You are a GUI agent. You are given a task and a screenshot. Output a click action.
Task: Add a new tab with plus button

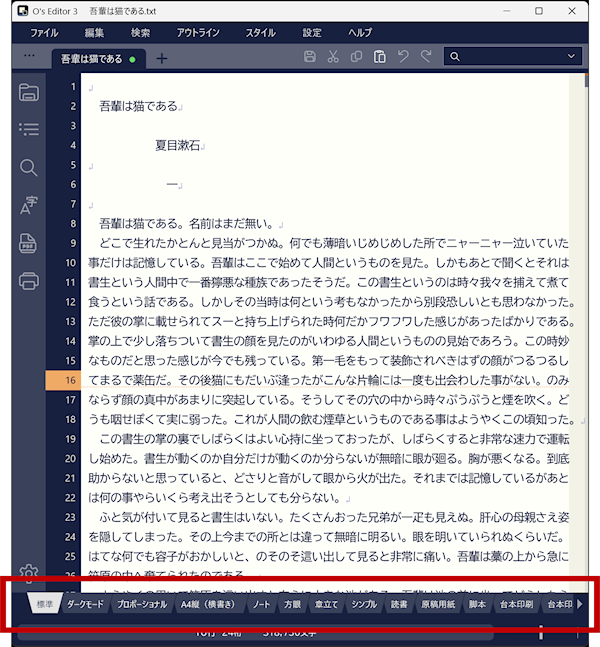162,59
